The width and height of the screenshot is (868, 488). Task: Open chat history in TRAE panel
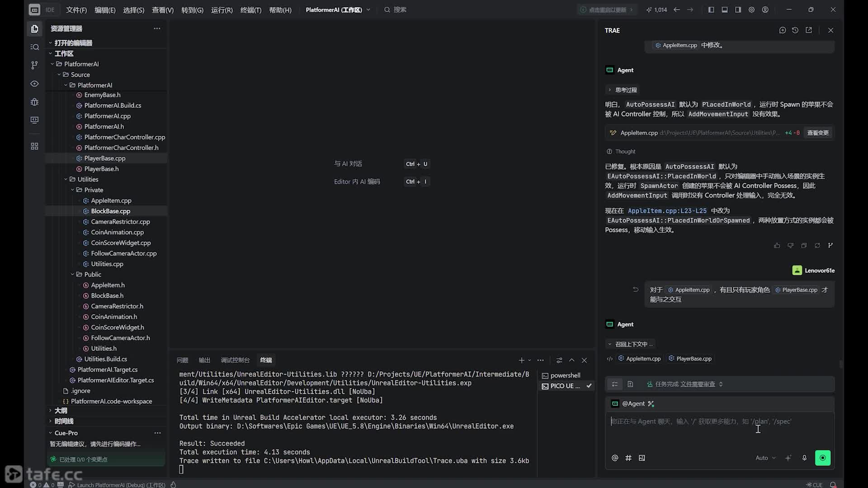tap(795, 30)
